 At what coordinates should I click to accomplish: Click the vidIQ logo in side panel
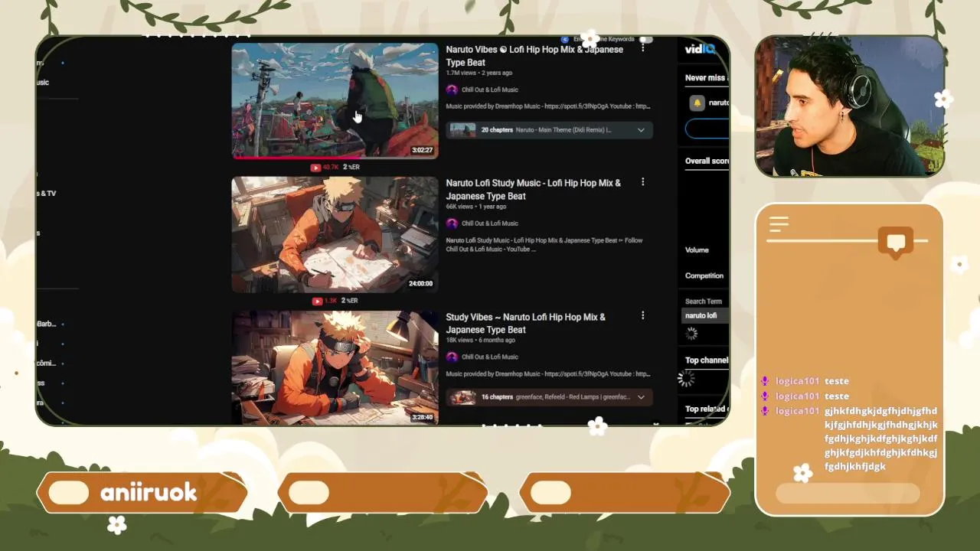700,49
